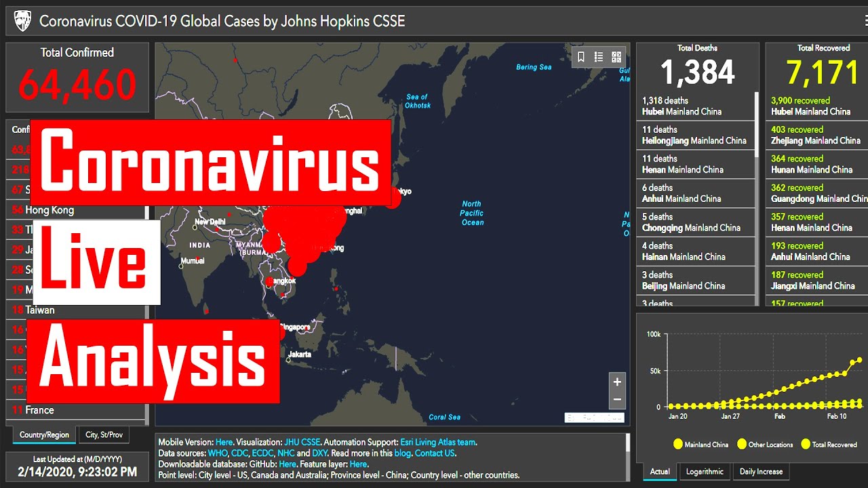Select Hong Kong in confirmed cases list
The height and width of the screenshot is (488, 868).
coord(77,210)
